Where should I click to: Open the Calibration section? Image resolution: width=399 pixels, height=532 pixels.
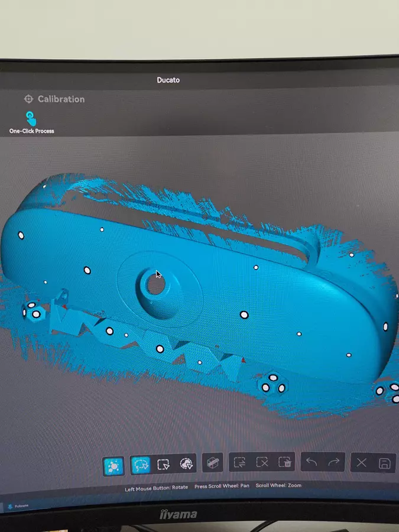point(54,99)
